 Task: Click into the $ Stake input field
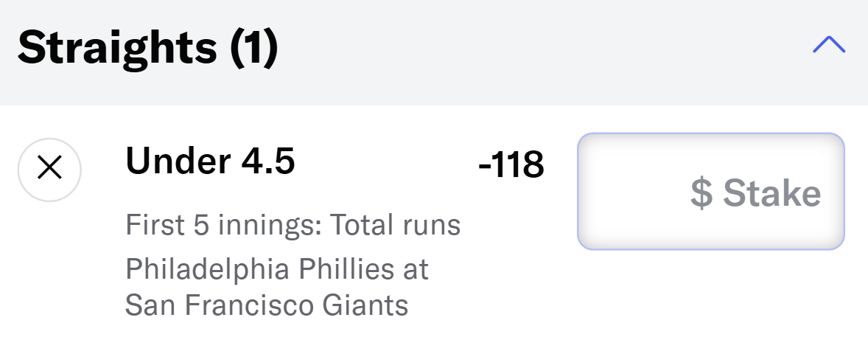(711, 192)
